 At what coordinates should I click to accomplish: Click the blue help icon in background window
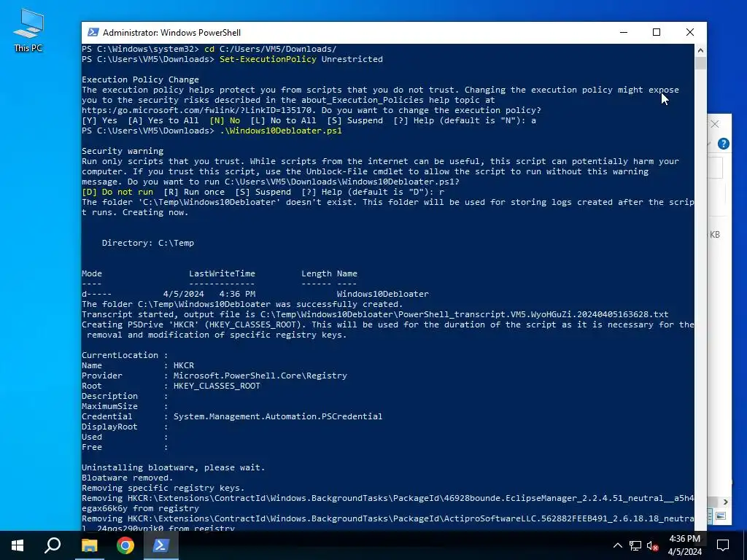(723, 144)
